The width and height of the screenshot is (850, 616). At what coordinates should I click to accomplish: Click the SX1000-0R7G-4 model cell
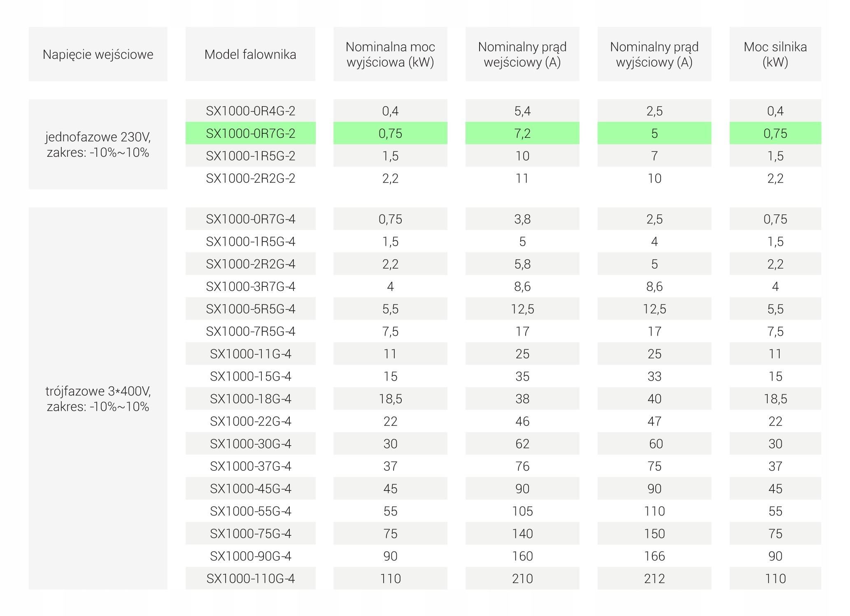(250, 219)
